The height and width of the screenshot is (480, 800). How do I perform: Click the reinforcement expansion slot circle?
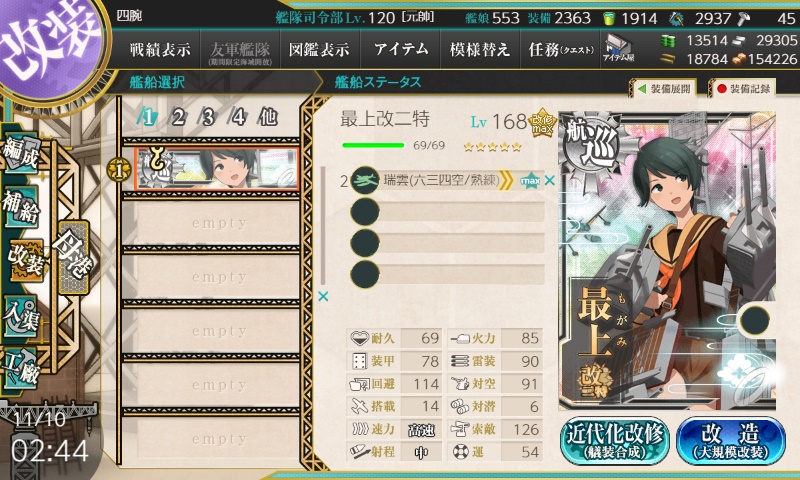[x=755, y=320]
